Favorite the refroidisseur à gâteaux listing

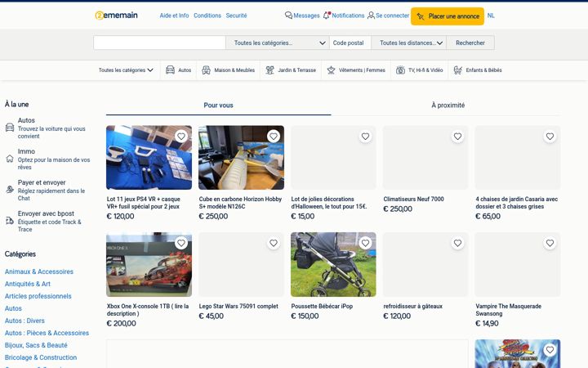coord(457,243)
